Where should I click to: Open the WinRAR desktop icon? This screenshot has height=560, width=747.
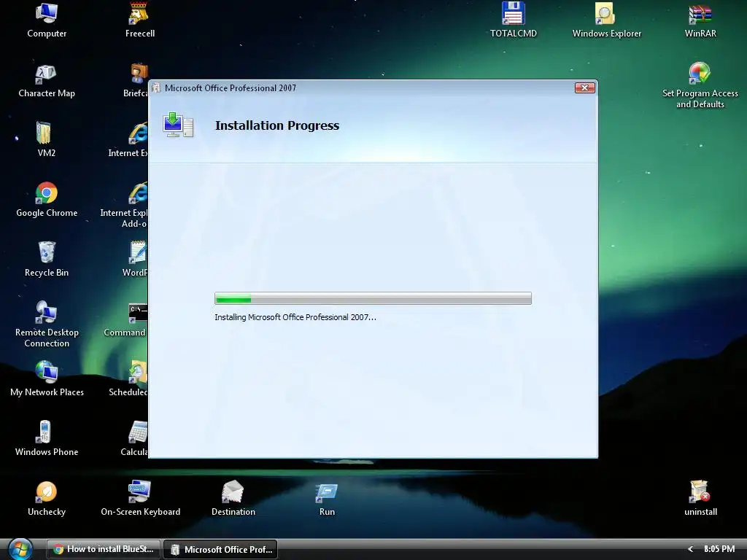coord(700,21)
